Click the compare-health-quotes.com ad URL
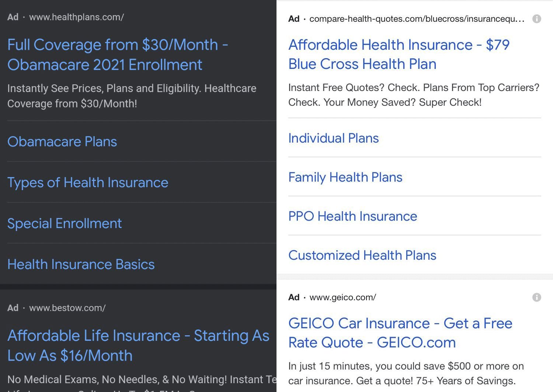 417,19
